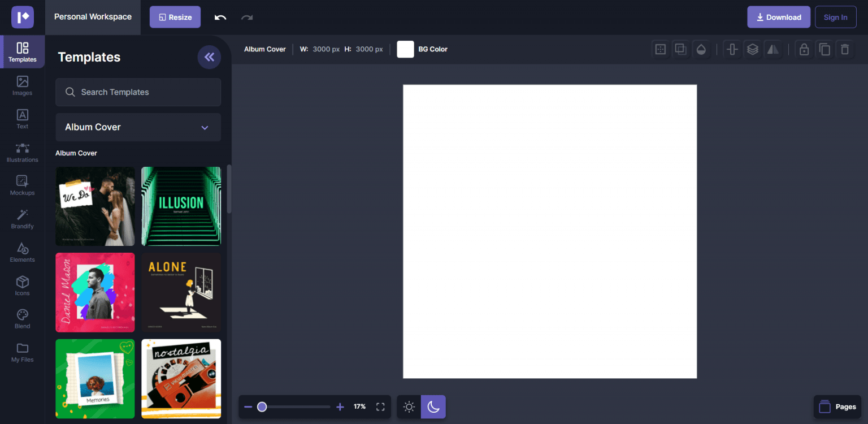The image size is (868, 424).
Task: Open the Pages panel
Action: click(837, 406)
